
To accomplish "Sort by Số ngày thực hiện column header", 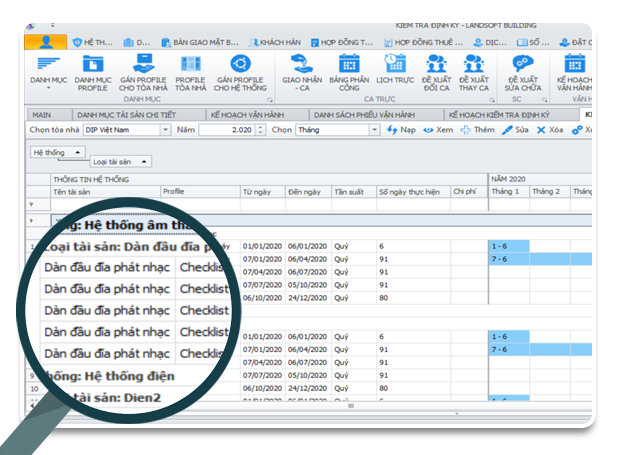I will (413, 192).
